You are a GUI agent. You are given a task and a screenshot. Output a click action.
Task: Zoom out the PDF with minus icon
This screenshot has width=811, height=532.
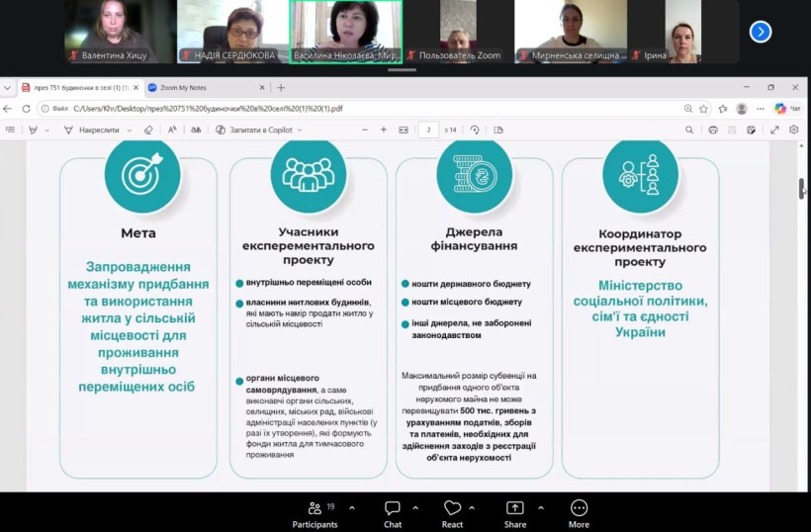click(365, 131)
